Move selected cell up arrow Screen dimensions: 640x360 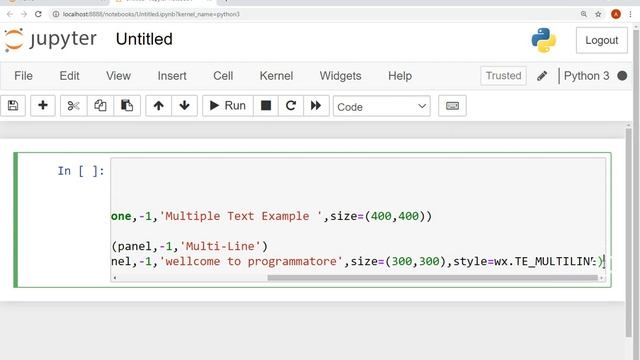coord(158,106)
